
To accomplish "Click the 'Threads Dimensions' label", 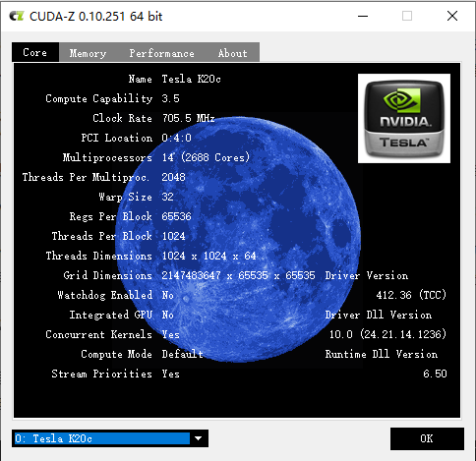I will coord(99,256).
